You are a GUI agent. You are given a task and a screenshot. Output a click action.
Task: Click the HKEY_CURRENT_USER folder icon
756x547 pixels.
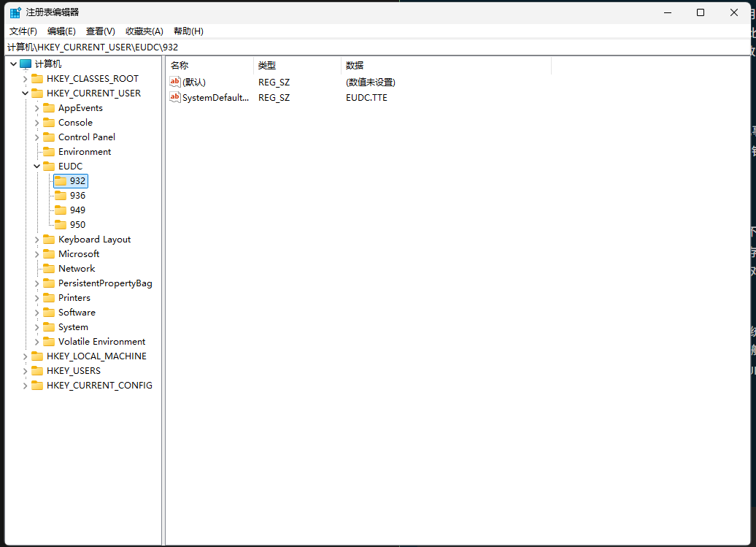tap(37, 93)
